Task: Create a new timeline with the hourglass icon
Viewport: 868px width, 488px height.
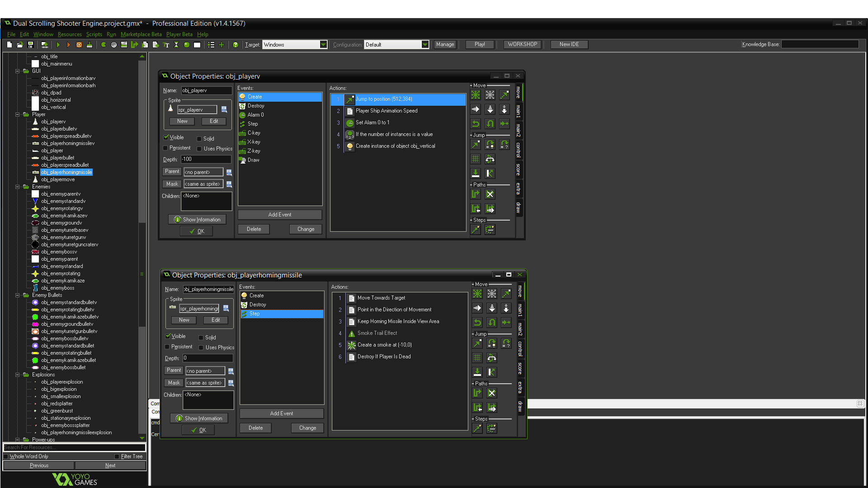Action: (x=176, y=44)
